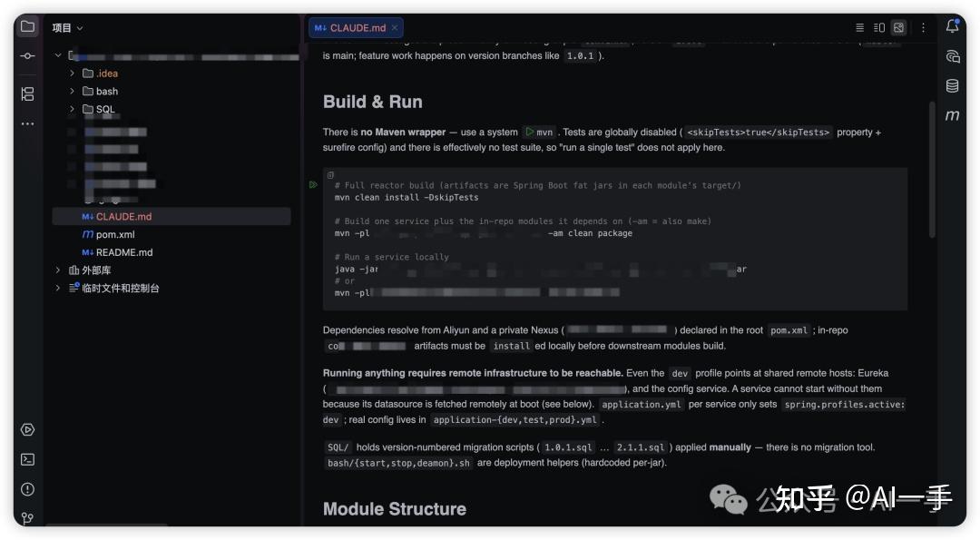980x540 pixels.
Task: Select the CLAUDE.md editor tab
Action: [356, 28]
